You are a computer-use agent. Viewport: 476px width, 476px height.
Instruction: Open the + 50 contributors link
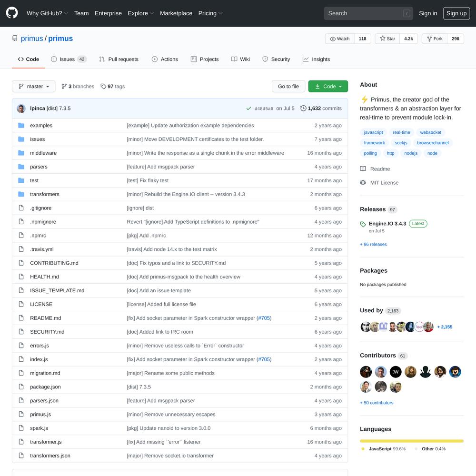377,403
